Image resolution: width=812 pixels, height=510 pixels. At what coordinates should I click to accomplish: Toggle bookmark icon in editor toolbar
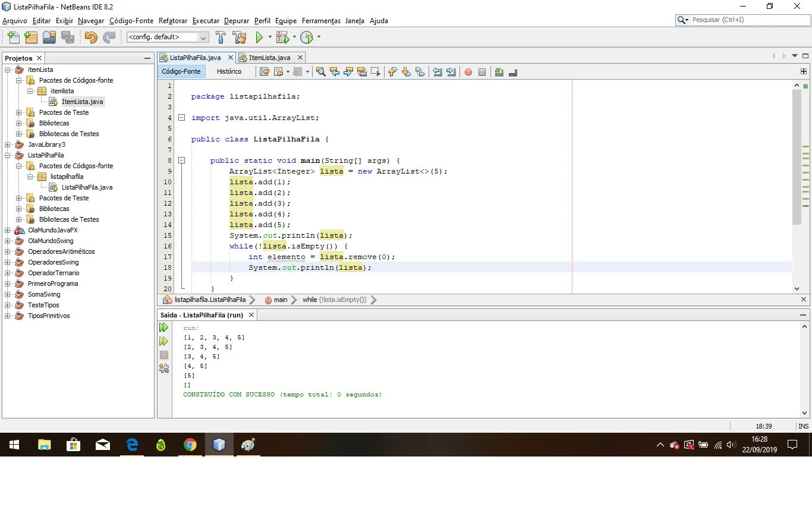(x=420, y=72)
